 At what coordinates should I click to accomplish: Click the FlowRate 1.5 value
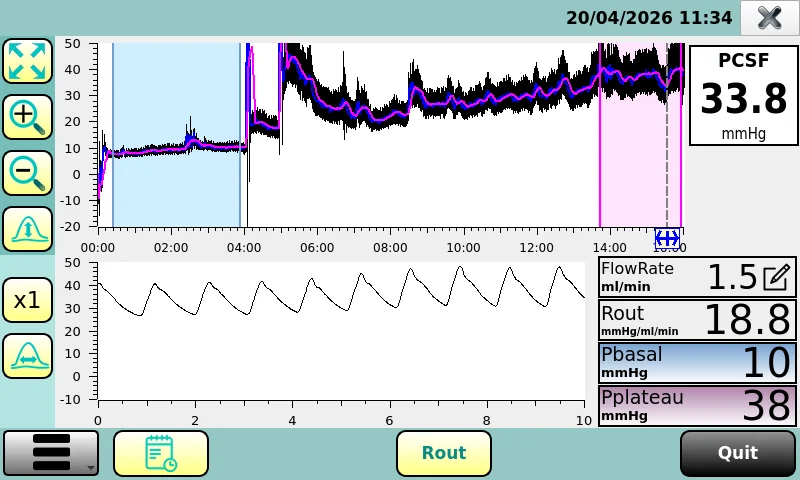pos(732,277)
